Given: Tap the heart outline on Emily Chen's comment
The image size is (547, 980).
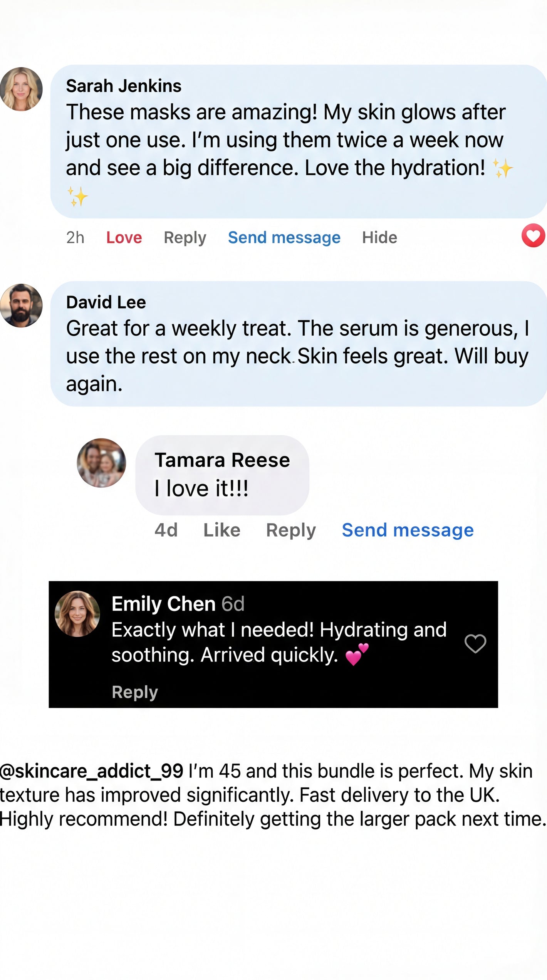Looking at the screenshot, I should [475, 644].
